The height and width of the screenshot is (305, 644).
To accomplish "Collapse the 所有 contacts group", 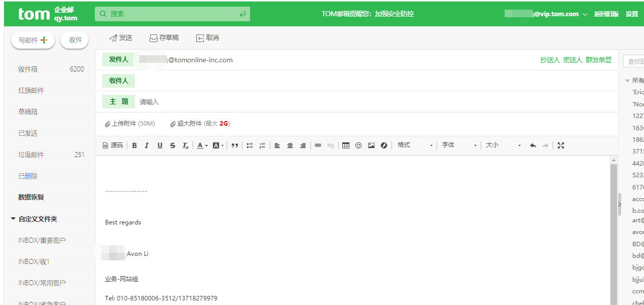I will (628, 81).
